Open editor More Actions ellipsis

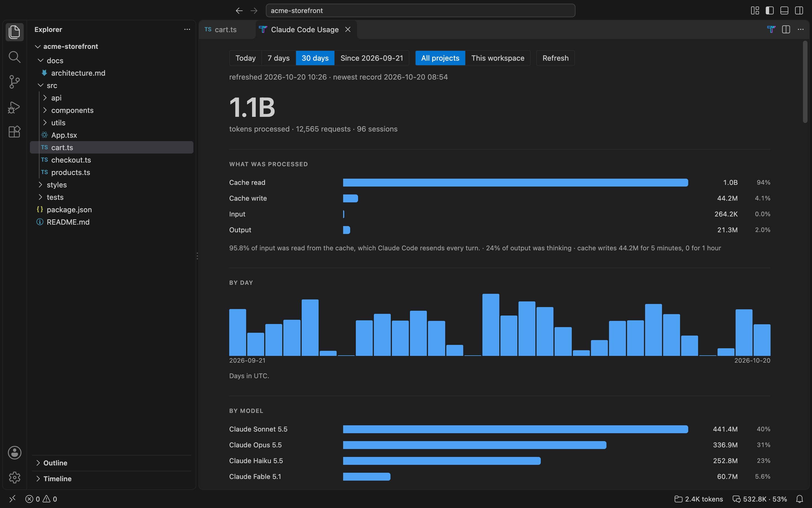coord(801,30)
